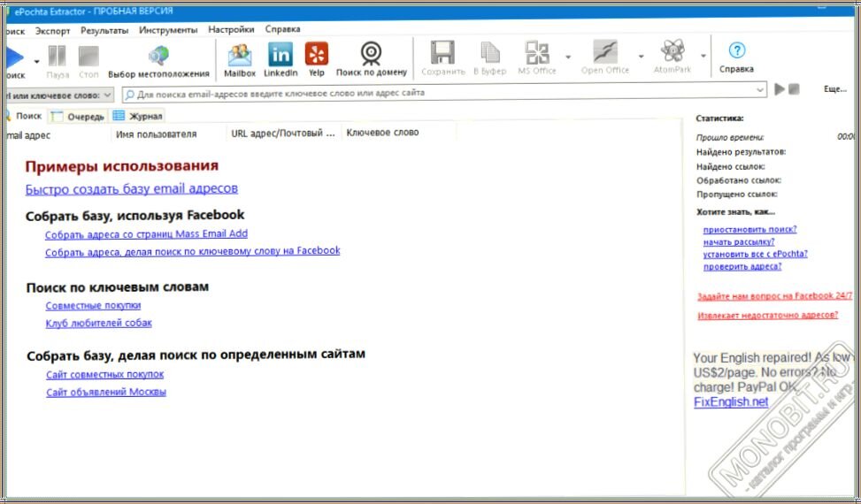Open Поиск по домену target icon
The height and width of the screenshot is (504, 861).
[371, 54]
